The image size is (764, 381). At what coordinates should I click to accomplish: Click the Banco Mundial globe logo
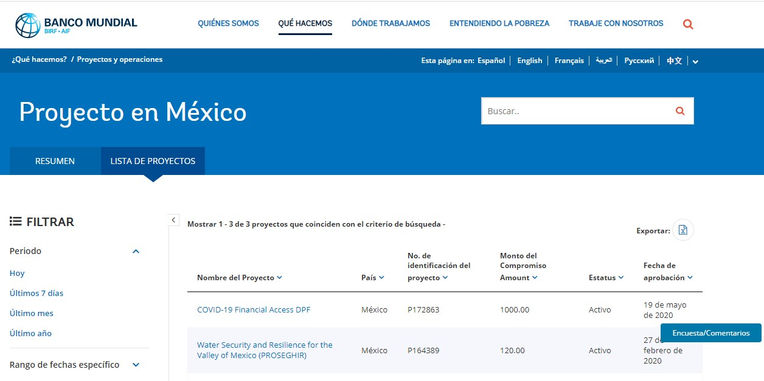(28, 25)
